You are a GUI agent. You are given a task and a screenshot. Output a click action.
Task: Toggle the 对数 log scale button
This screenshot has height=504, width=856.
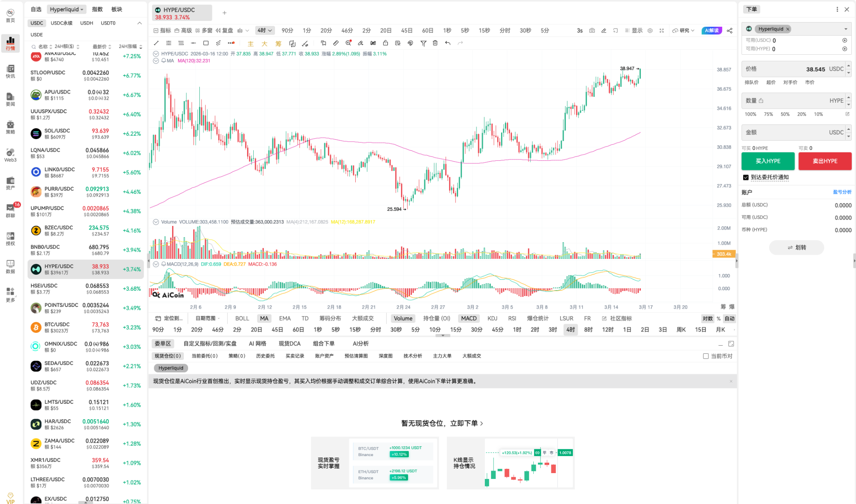pyautogui.click(x=707, y=319)
